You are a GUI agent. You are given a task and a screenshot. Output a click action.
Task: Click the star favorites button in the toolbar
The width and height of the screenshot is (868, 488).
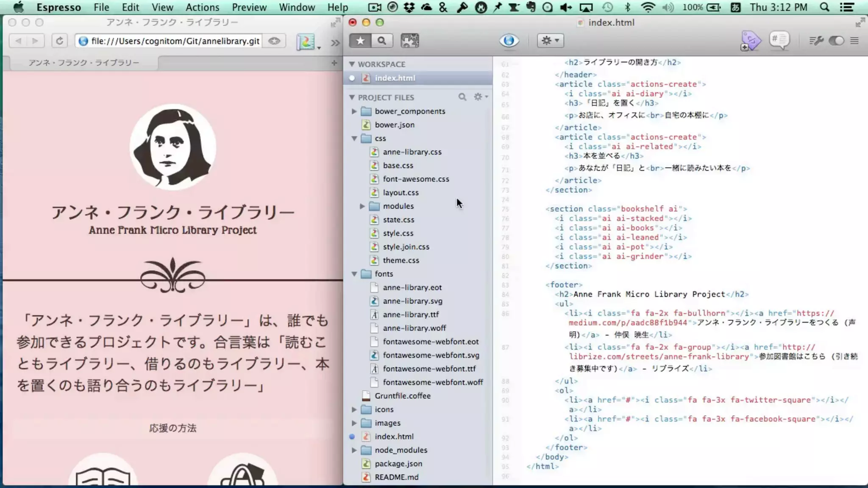pyautogui.click(x=360, y=41)
